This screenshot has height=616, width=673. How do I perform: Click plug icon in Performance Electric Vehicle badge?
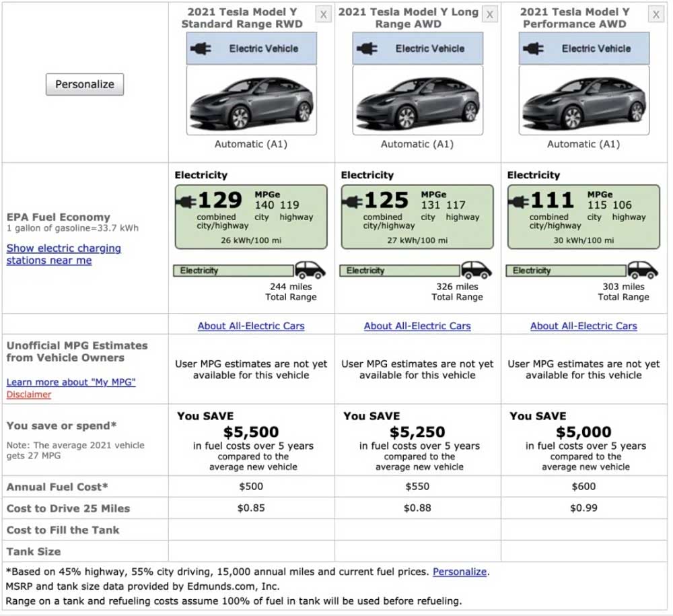pos(534,48)
